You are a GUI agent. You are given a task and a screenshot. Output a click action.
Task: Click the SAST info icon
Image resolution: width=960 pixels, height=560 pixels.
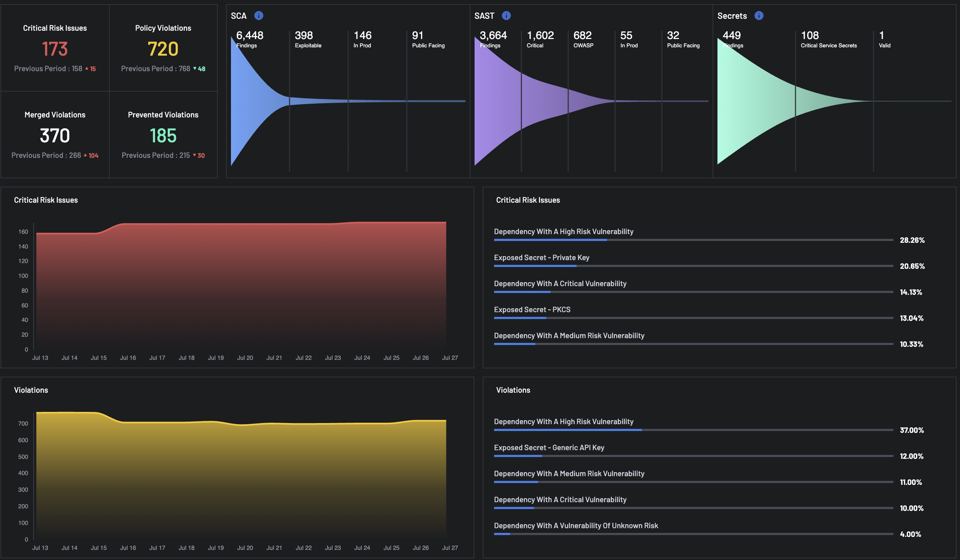(506, 16)
